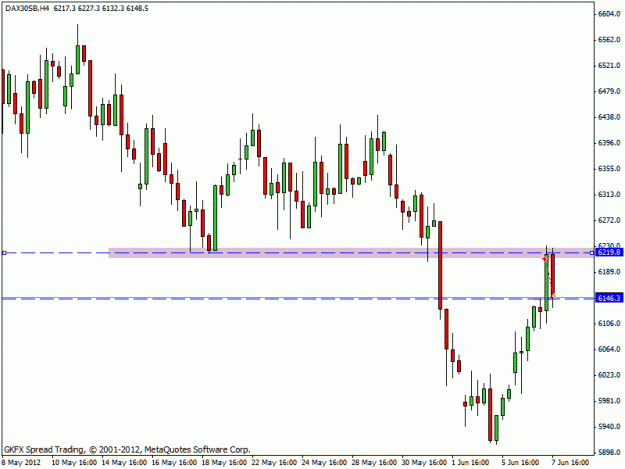This screenshot has height=469, width=625.
Task: Click the 5898.0 price axis label
Action: (x=609, y=452)
